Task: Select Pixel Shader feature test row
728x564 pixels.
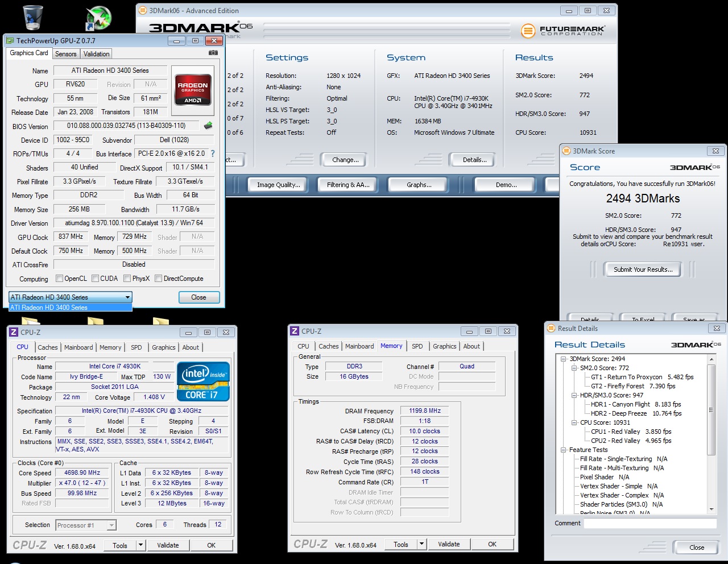Action: (x=604, y=477)
